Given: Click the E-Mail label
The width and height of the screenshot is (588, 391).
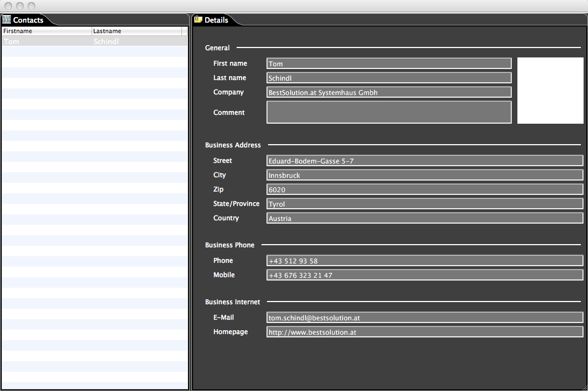Looking at the screenshot, I should [x=223, y=318].
